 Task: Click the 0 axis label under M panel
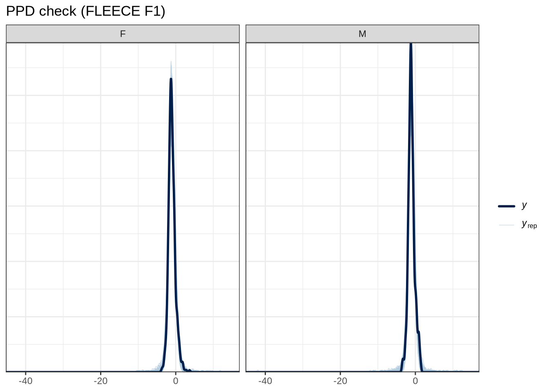[x=415, y=381]
